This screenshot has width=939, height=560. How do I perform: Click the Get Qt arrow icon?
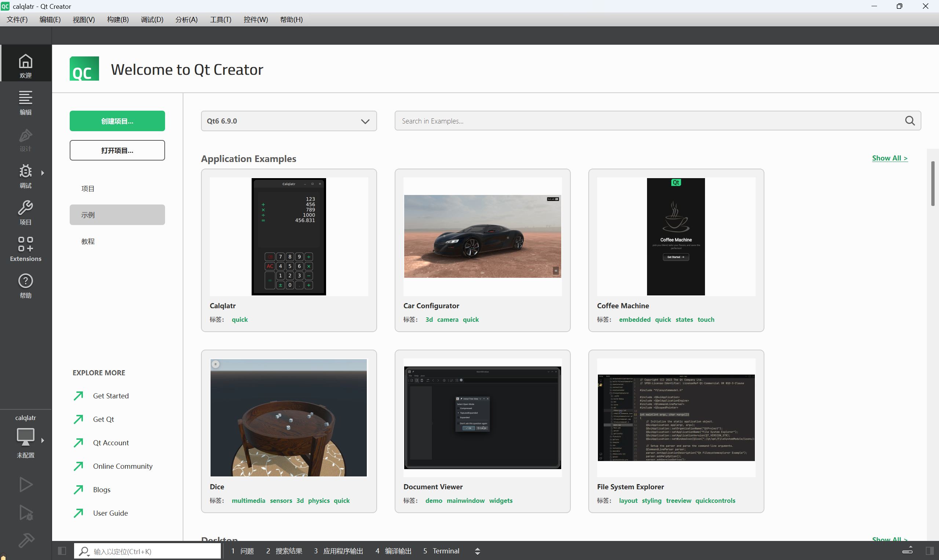tap(78, 419)
